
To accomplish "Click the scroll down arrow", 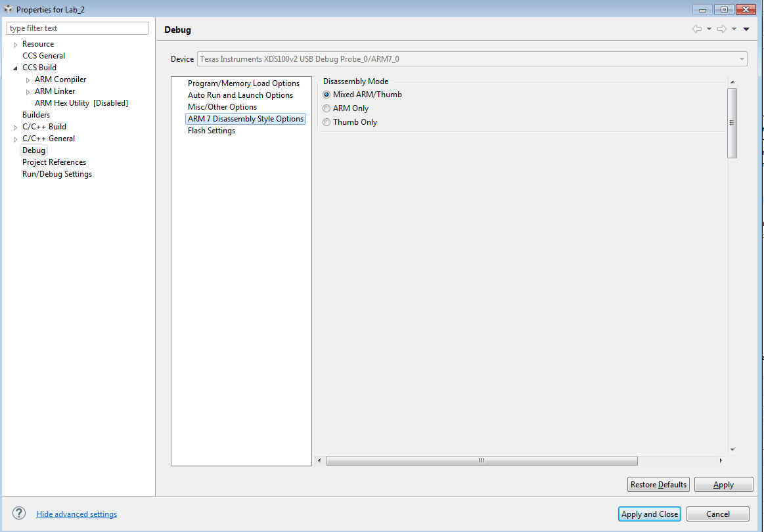I will coord(732,450).
